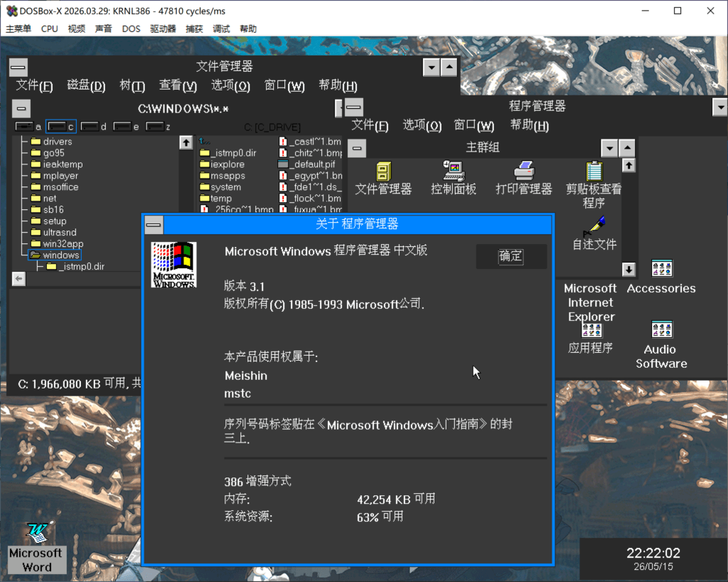The image size is (728, 582).
Task: Minimize the File Manager window
Action: pyautogui.click(x=432, y=68)
